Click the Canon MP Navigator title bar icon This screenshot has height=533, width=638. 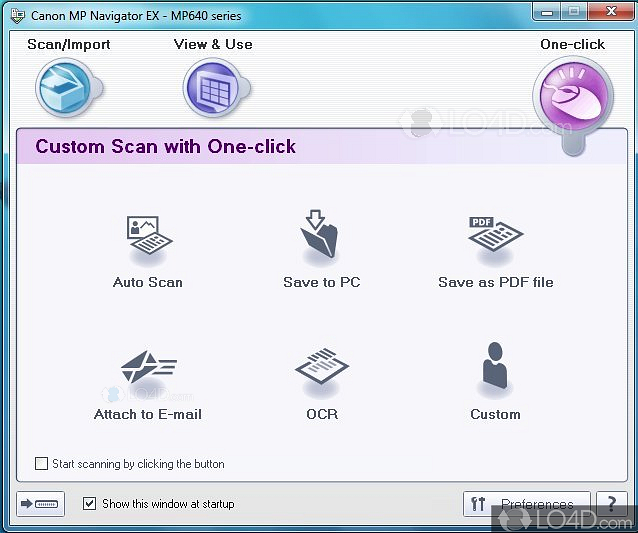pos(18,15)
